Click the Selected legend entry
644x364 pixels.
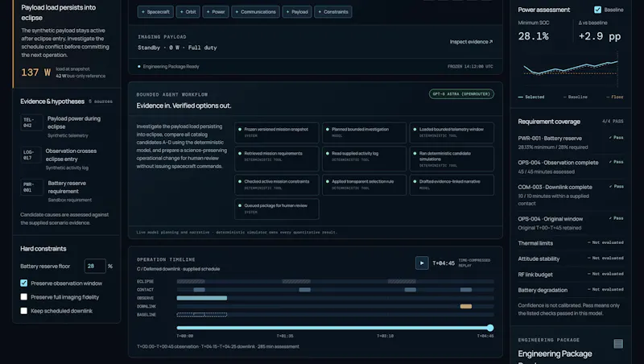[x=531, y=97]
